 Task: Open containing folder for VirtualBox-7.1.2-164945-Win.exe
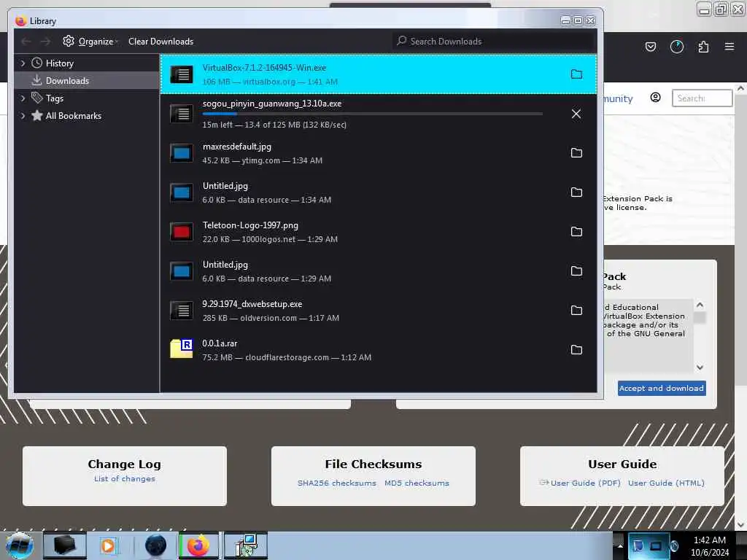click(x=576, y=74)
